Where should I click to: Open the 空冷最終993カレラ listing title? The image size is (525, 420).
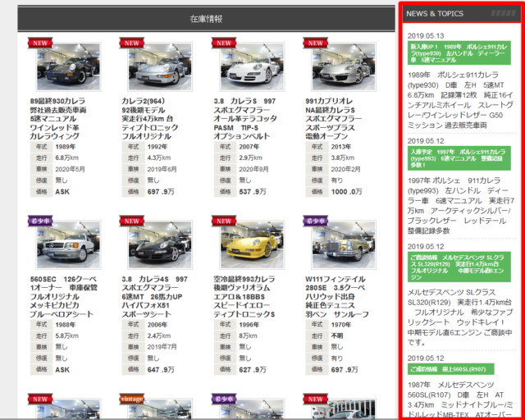pos(244,296)
